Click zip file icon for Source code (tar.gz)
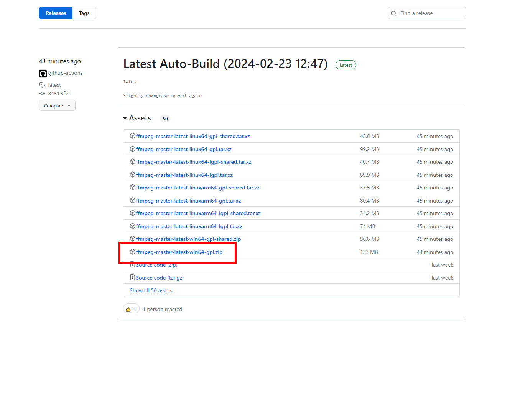 (133, 277)
